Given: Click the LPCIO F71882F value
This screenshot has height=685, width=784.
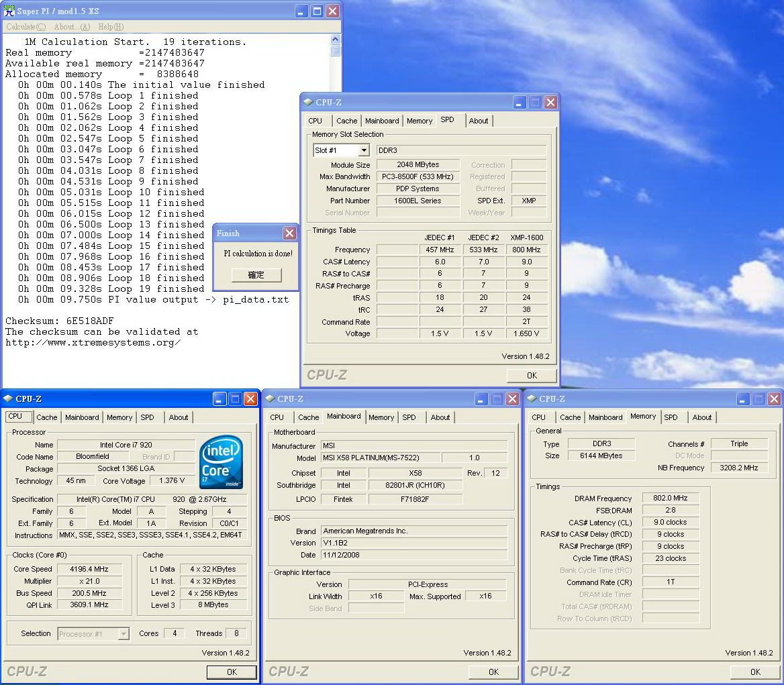Looking at the screenshot, I should pos(415,499).
